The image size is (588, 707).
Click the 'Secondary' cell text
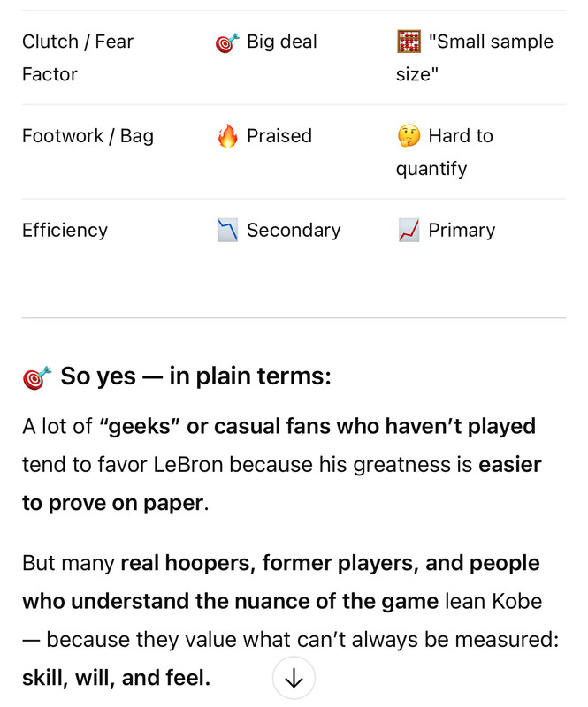(x=293, y=231)
